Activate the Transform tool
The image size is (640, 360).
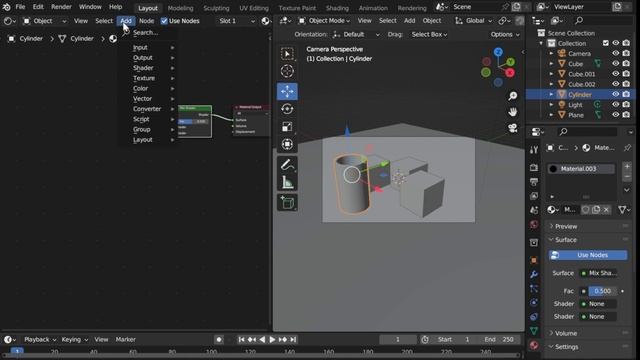287,144
